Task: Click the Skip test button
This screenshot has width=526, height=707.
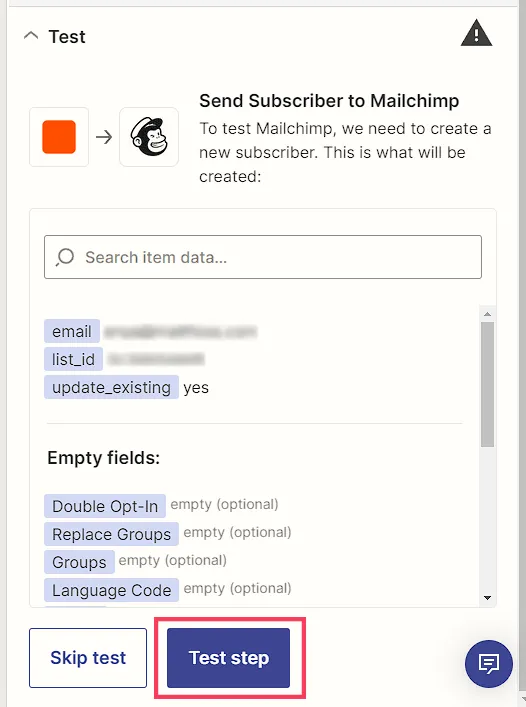Action: [x=88, y=658]
